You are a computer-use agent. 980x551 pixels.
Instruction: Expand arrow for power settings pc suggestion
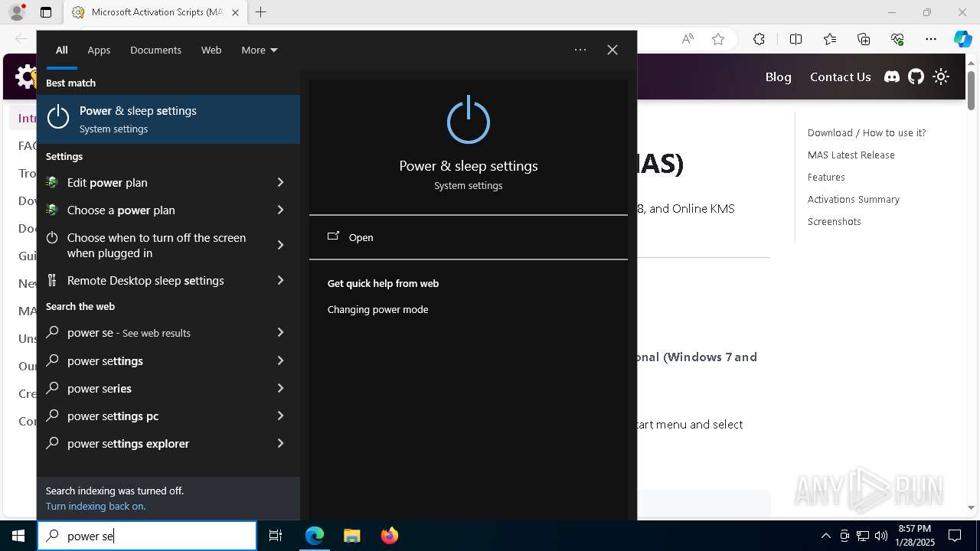280,416
